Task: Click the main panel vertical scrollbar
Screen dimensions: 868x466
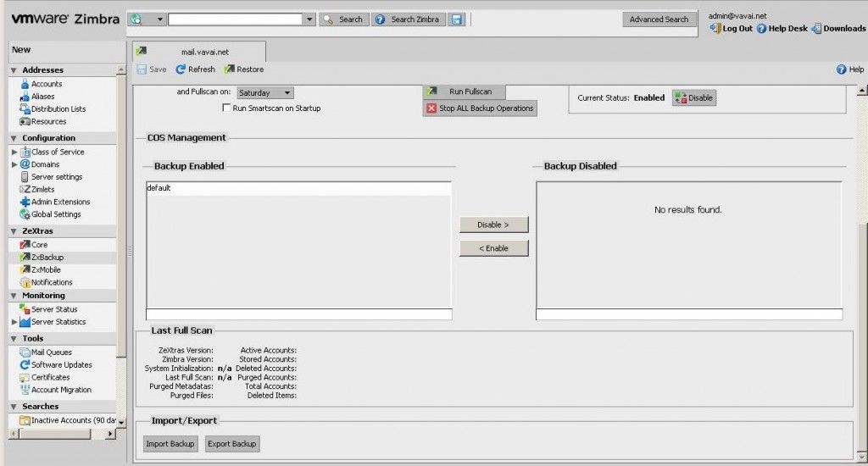Action: (x=862, y=337)
